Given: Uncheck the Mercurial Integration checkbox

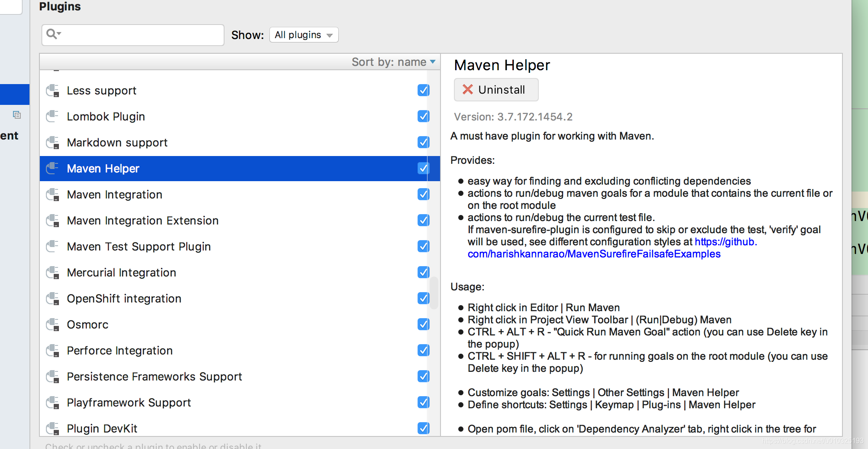Looking at the screenshot, I should tap(423, 272).
